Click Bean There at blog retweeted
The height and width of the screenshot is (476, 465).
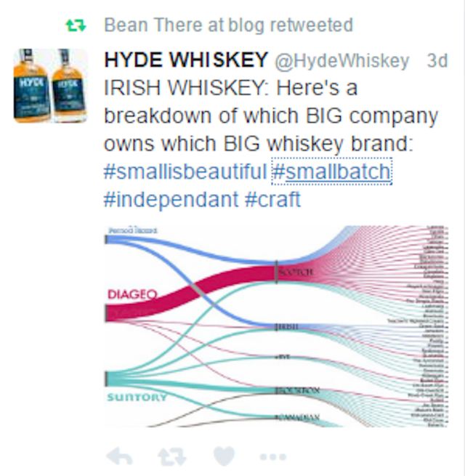click(229, 25)
